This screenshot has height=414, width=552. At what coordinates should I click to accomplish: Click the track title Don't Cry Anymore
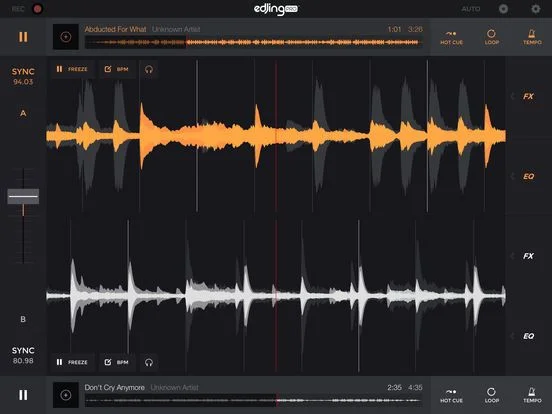pos(114,388)
